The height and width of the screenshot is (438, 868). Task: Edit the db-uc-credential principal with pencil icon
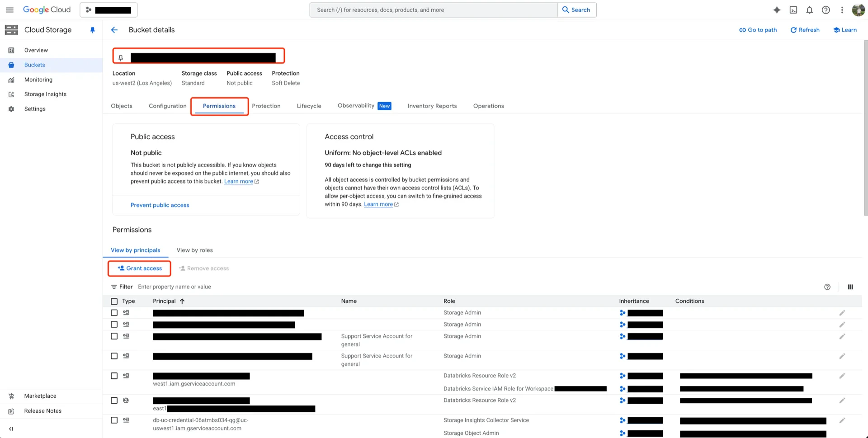point(842,420)
